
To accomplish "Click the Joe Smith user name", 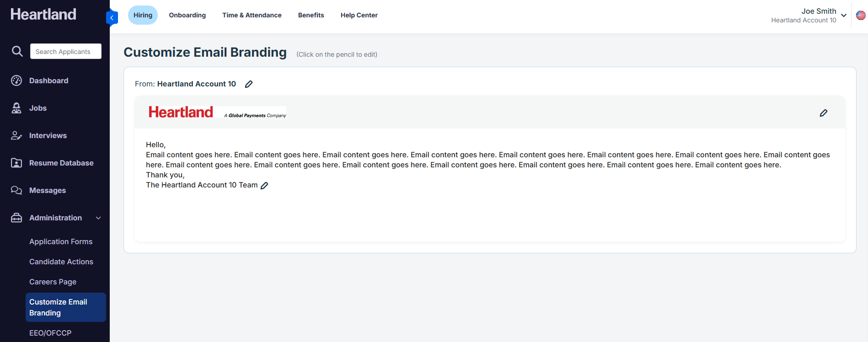I will [819, 11].
